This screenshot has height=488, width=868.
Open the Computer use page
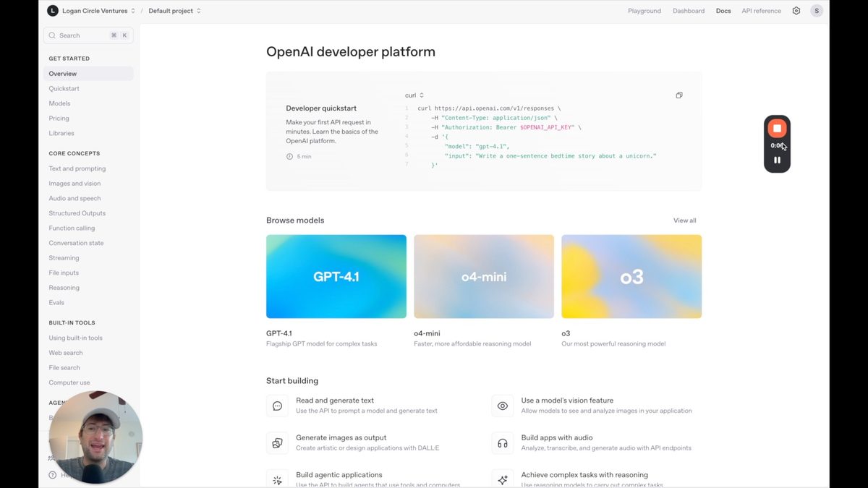click(69, 382)
